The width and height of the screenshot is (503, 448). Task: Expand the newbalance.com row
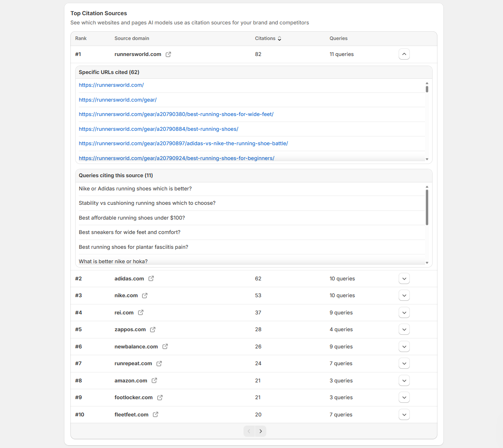[x=404, y=346]
